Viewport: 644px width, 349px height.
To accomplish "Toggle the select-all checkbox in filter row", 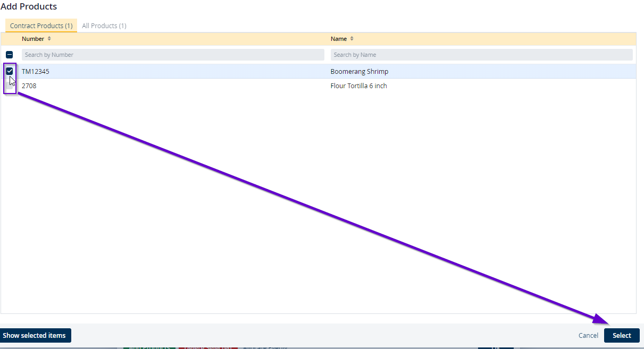I will (x=10, y=55).
